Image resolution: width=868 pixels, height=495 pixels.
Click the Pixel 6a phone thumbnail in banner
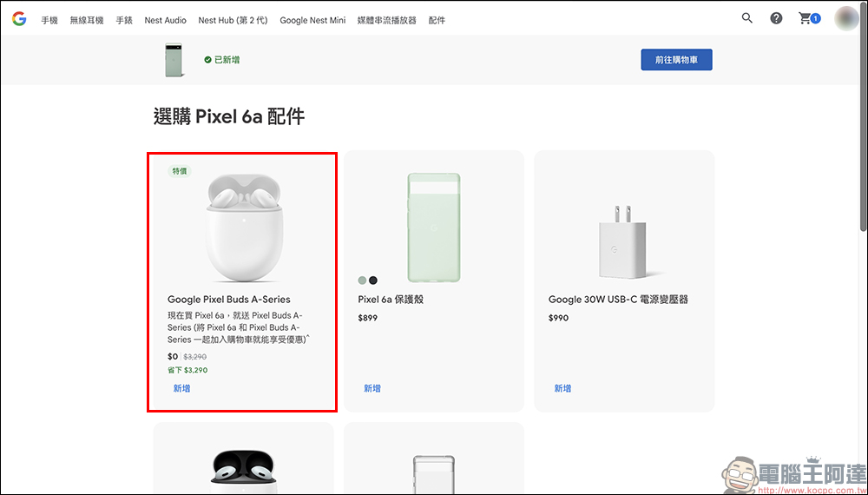coord(174,60)
